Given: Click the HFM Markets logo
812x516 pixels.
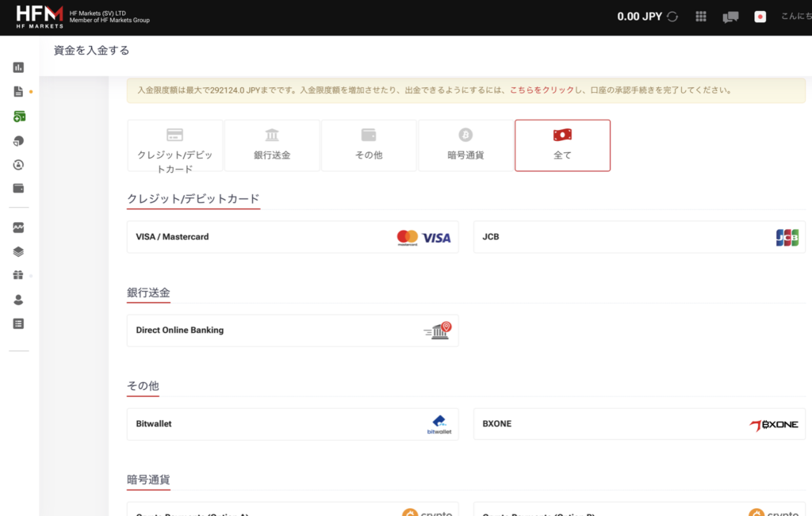Looking at the screenshot, I should pyautogui.click(x=40, y=17).
